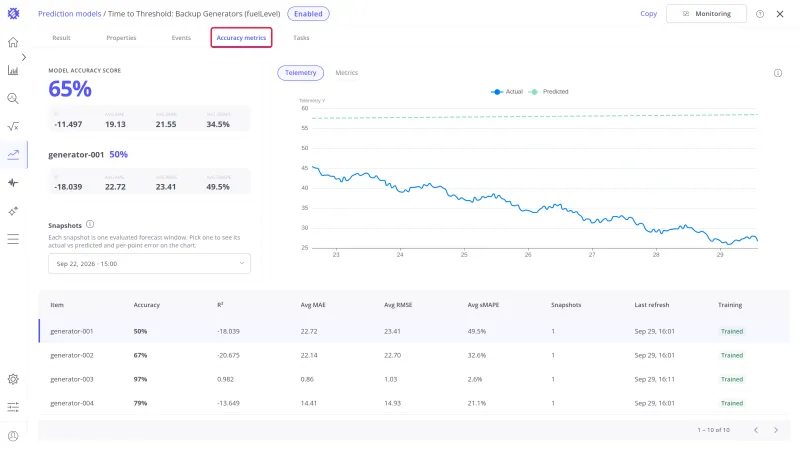Open the search explorer icon in sidebar
This screenshot has height=450, width=800.
(x=13, y=98)
